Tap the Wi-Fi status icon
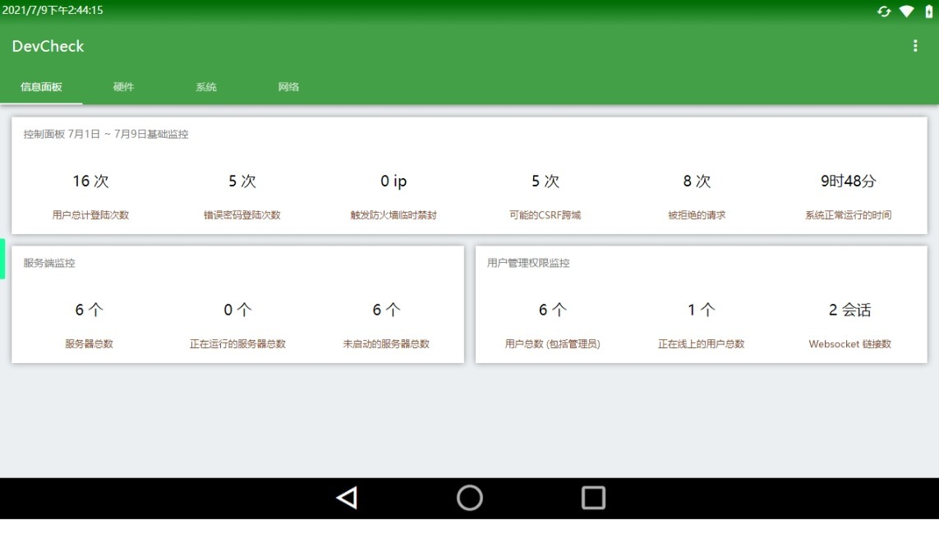The width and height of the screenshot is (939, 560). [x=907, y=11]
